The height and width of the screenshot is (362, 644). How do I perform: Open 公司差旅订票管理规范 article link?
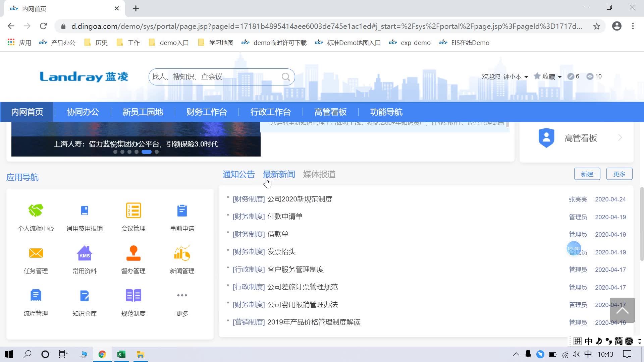pos(302,287)
